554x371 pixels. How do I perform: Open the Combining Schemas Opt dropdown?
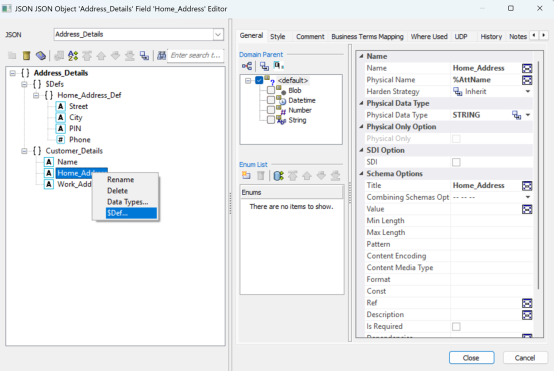pyautogui.click(x=528, y=197)
